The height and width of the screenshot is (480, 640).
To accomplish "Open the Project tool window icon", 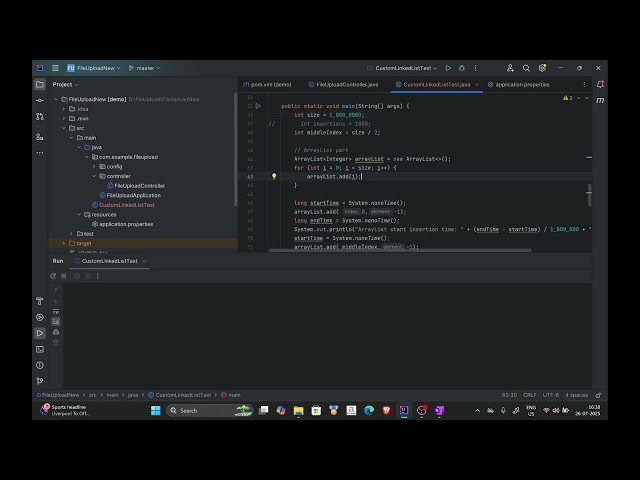I will (40, 84).
